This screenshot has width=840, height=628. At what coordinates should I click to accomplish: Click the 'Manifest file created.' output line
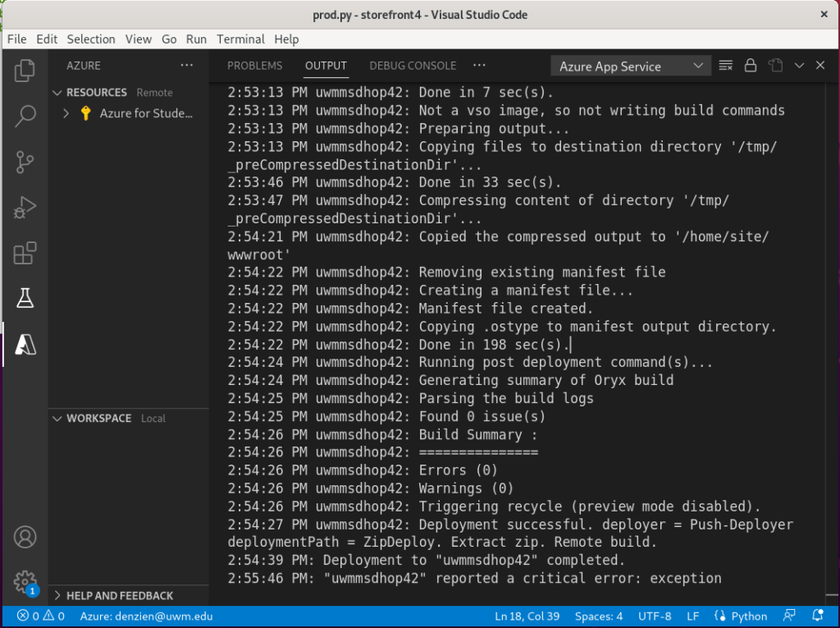(x=410, y=309)
